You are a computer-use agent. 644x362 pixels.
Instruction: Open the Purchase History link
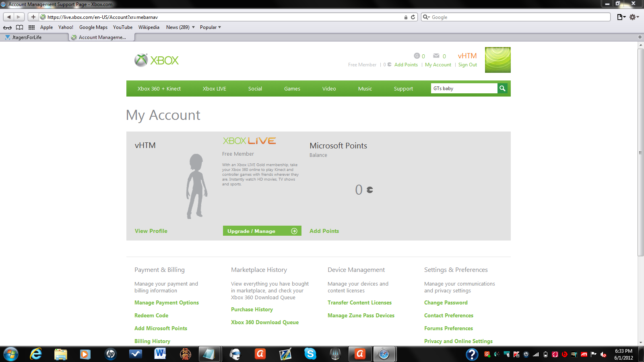252,309
